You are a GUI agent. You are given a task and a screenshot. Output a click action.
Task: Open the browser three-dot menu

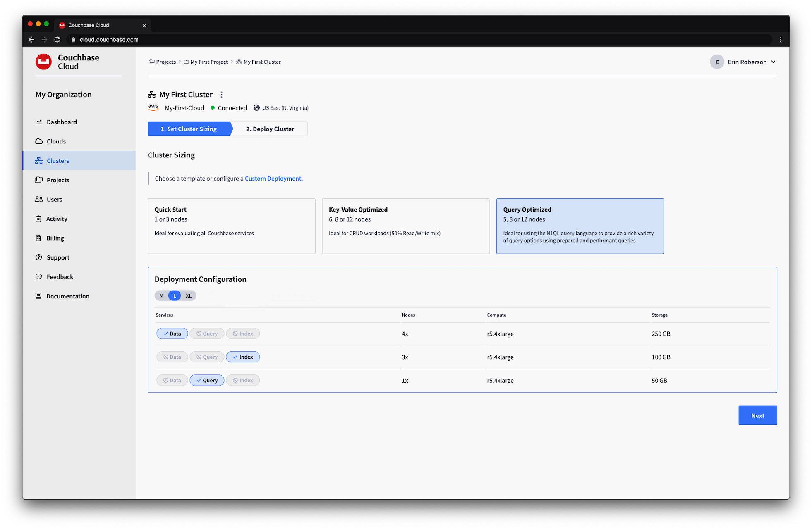click(781, 40)
